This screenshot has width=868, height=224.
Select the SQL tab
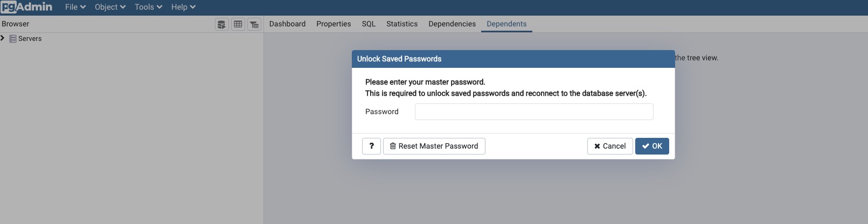coord(369,24)
